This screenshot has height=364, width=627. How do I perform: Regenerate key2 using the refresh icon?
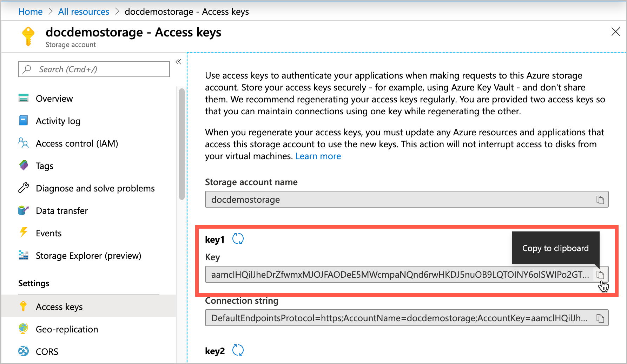coord(238,350)
